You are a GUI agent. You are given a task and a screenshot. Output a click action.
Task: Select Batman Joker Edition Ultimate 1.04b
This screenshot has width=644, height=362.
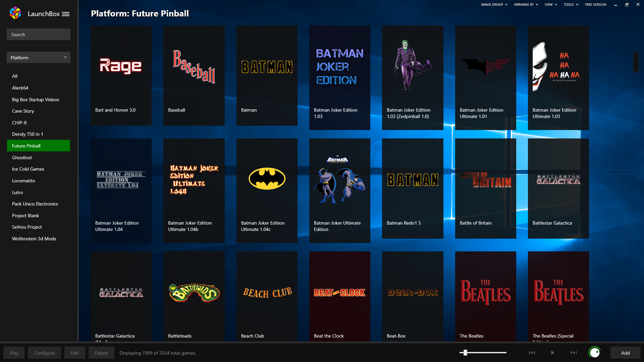194,191
